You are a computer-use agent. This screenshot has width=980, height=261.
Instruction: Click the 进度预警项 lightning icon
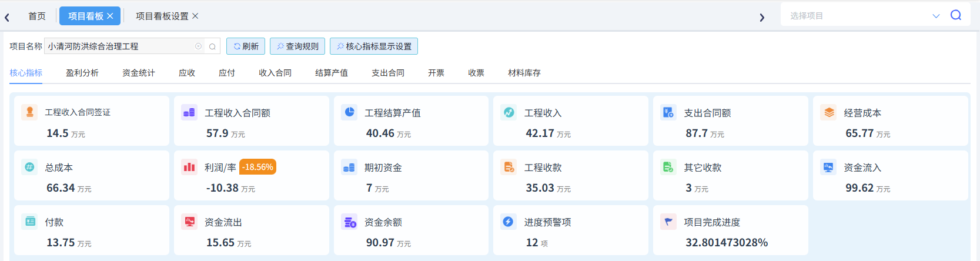coord(509,222)
